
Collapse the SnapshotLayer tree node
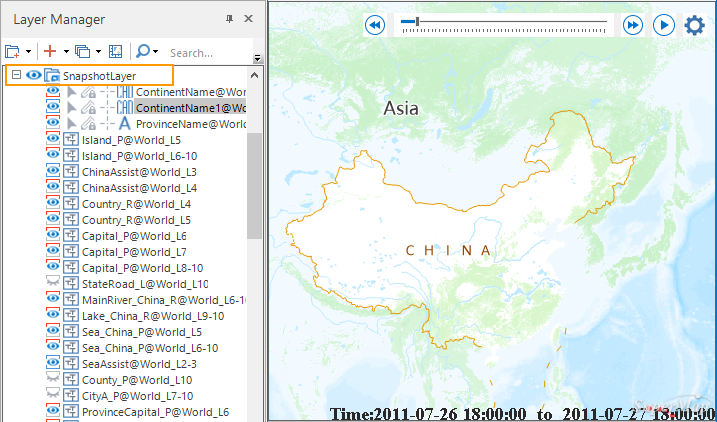point(16,75)
